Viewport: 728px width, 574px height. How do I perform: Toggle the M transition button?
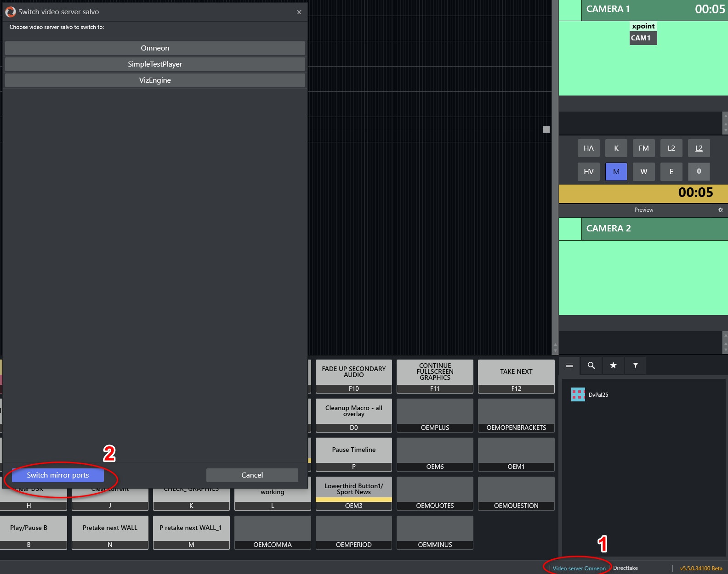tap(616, 172)
